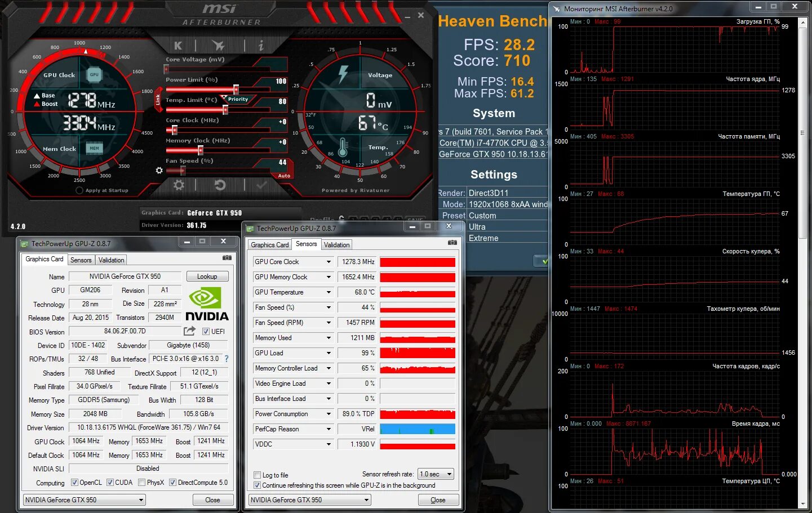This screenshot has width=812, height=513.
Task: Click the GPU chip icon in the clock gauge
Action: point(94,74)
